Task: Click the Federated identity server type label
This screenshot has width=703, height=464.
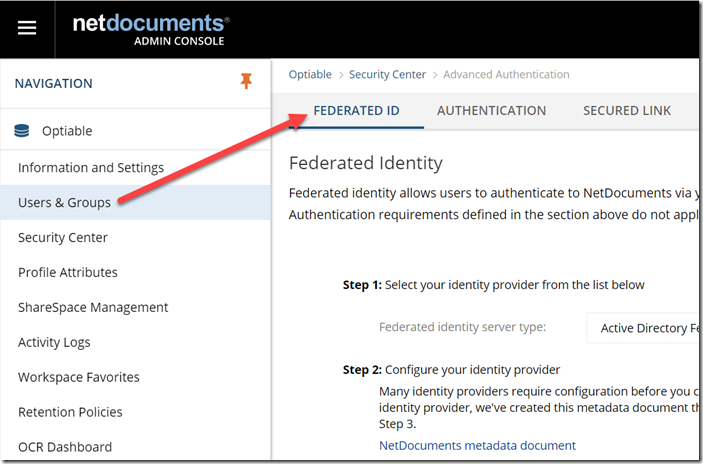Action: (462, 327)
